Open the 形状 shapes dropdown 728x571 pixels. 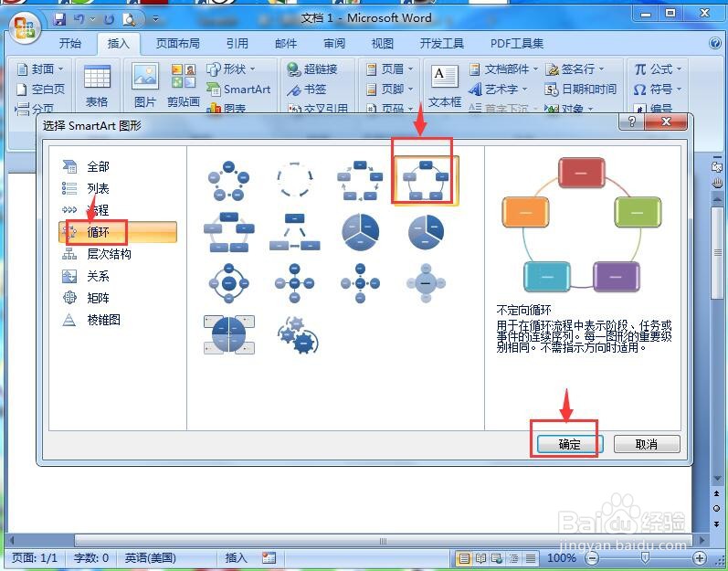[231, 69]
